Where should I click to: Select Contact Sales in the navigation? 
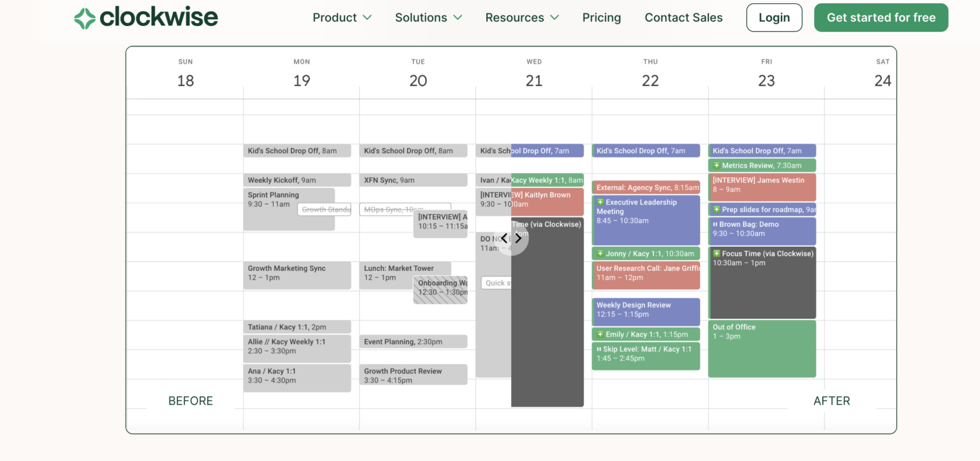tap(683, 17)
